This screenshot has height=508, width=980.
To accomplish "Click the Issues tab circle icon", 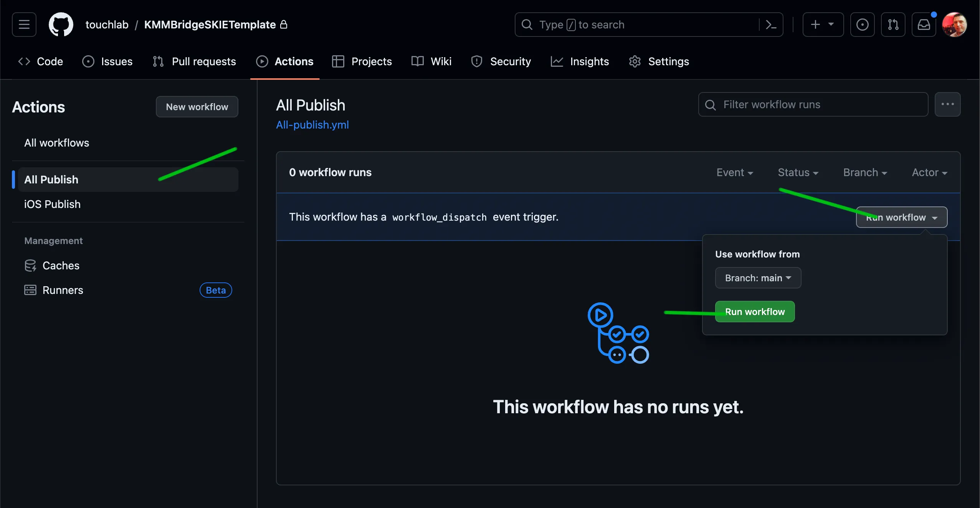I will 88,61.
